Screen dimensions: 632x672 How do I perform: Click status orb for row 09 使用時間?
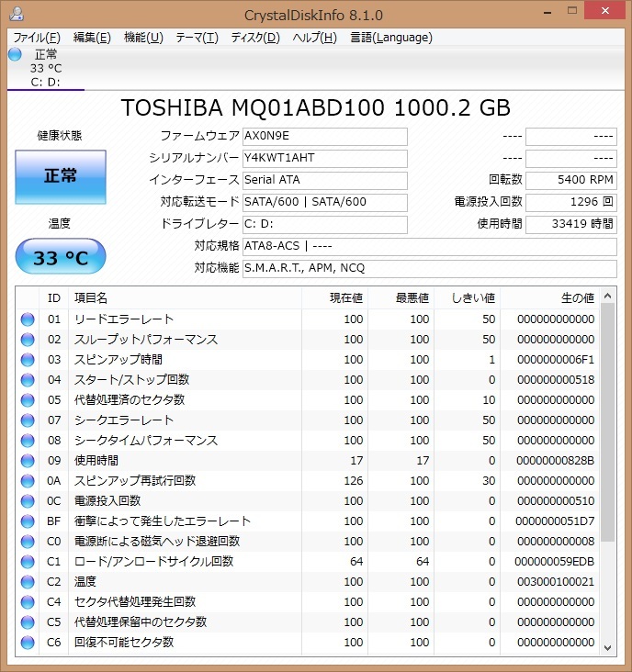(28, 460)
